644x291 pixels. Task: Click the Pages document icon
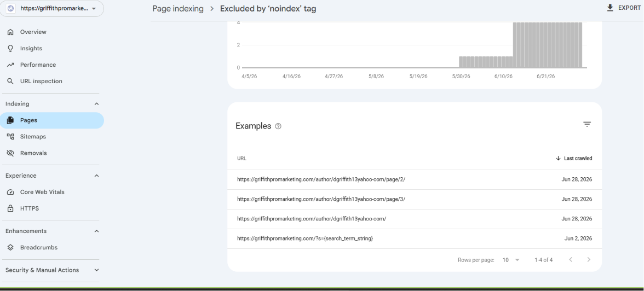pyautogui.click(x=11, y=120)
